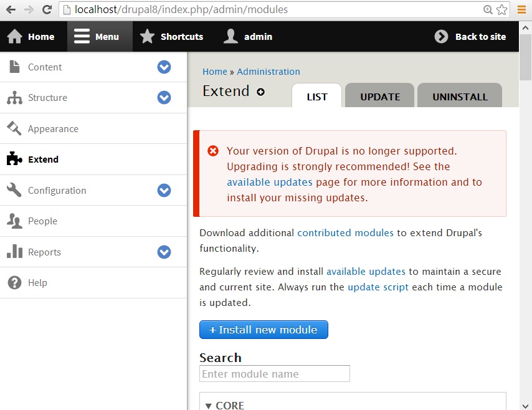
Task: Click the Install new module button
Action: [x=264, y=330]
